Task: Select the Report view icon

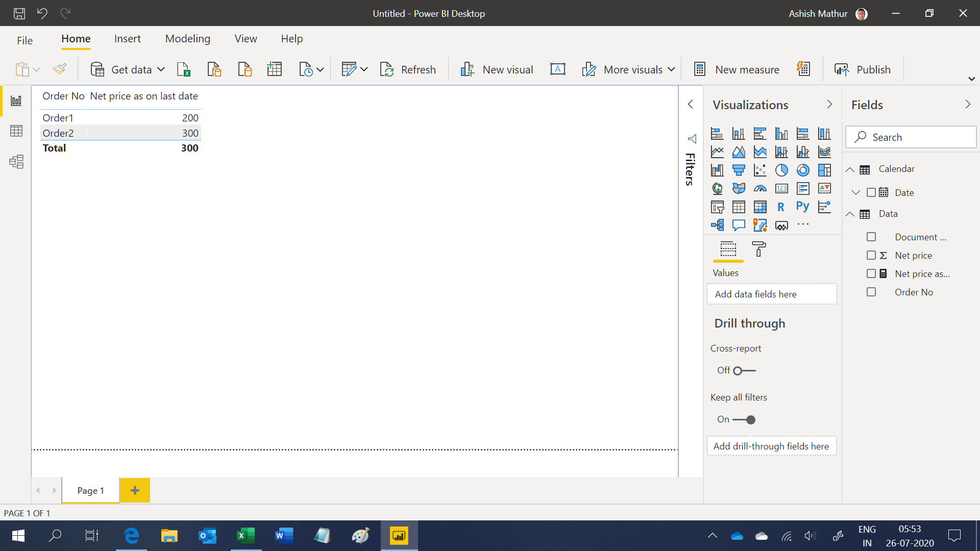Action: tap(16, 101)
